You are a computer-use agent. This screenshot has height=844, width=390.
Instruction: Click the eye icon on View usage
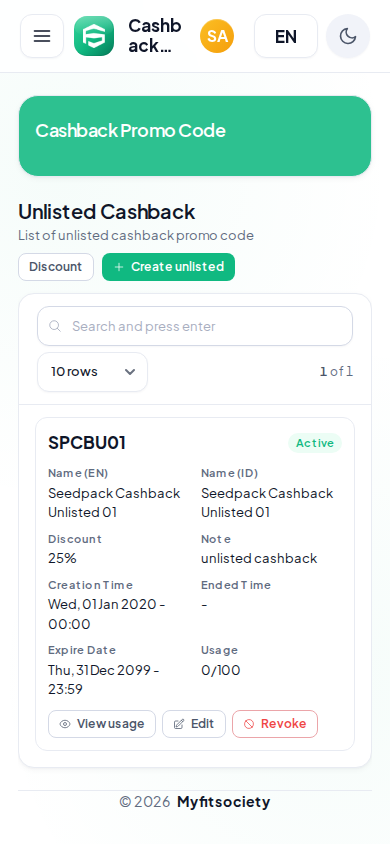(65, 724)
